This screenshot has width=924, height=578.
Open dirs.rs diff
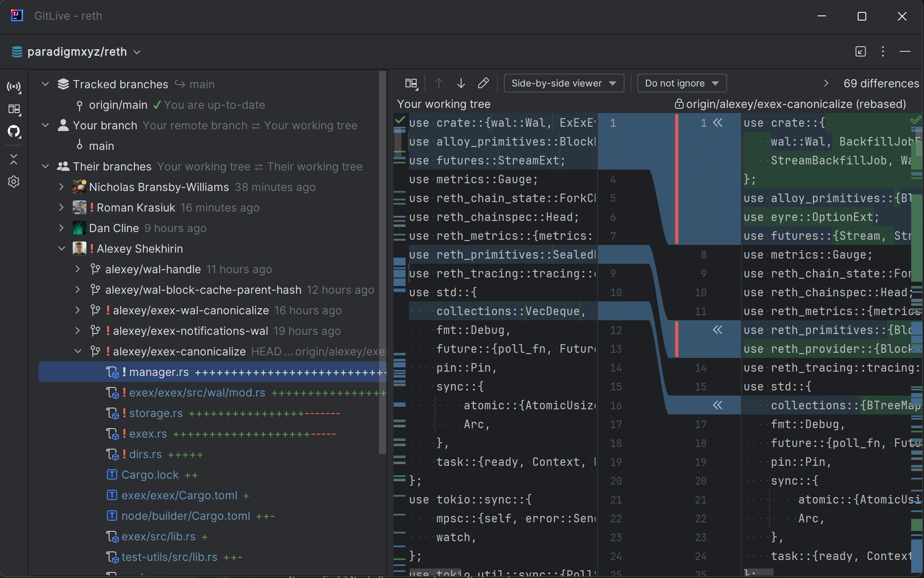pos(145,454)
